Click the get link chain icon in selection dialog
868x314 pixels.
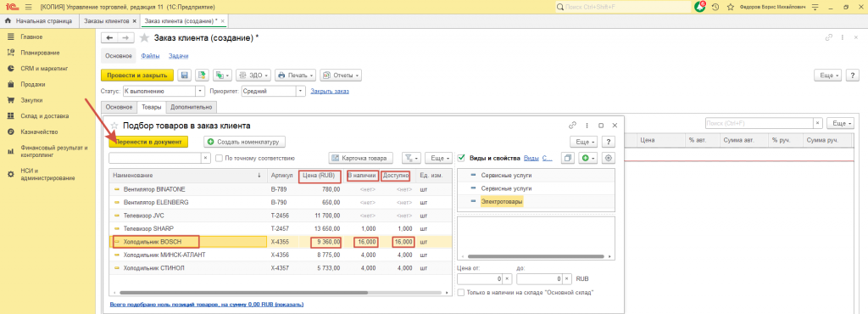click(x=572, y=126)
